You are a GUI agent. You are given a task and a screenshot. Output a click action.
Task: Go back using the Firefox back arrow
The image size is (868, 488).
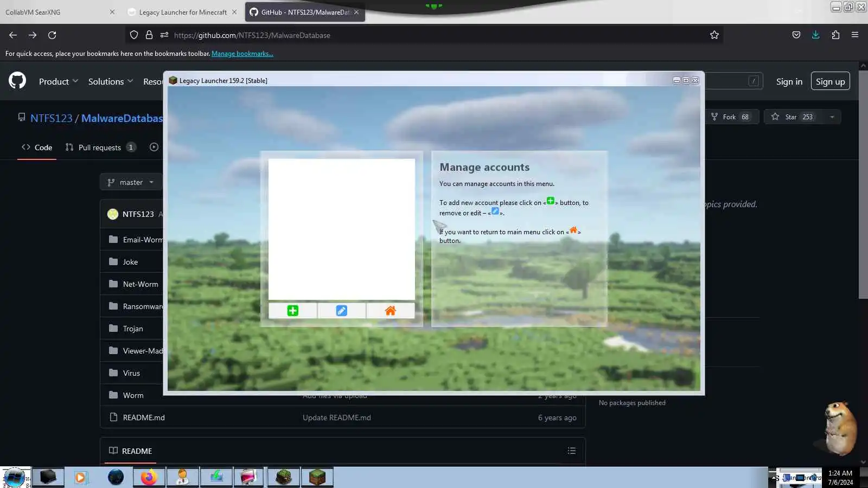tap(13, 35)
